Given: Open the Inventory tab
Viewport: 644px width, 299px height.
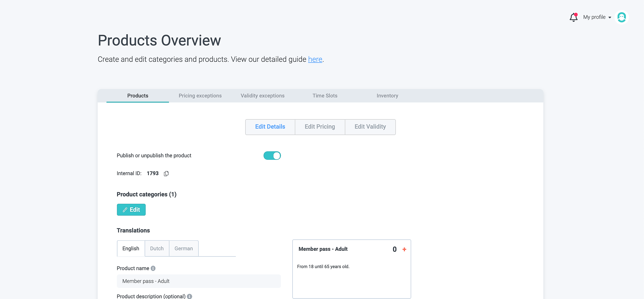Looking at the screenshot, I should (x=387, y=96).
